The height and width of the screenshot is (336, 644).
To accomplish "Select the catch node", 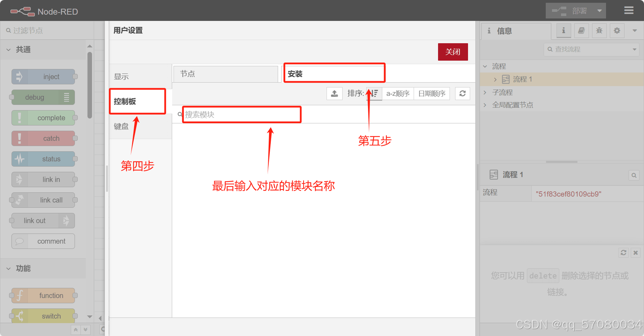I will click(43, 138).
